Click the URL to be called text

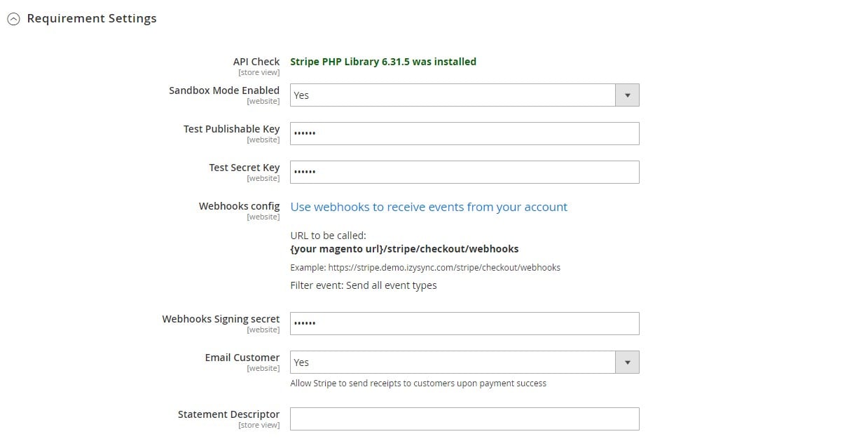tap(328, 236)
